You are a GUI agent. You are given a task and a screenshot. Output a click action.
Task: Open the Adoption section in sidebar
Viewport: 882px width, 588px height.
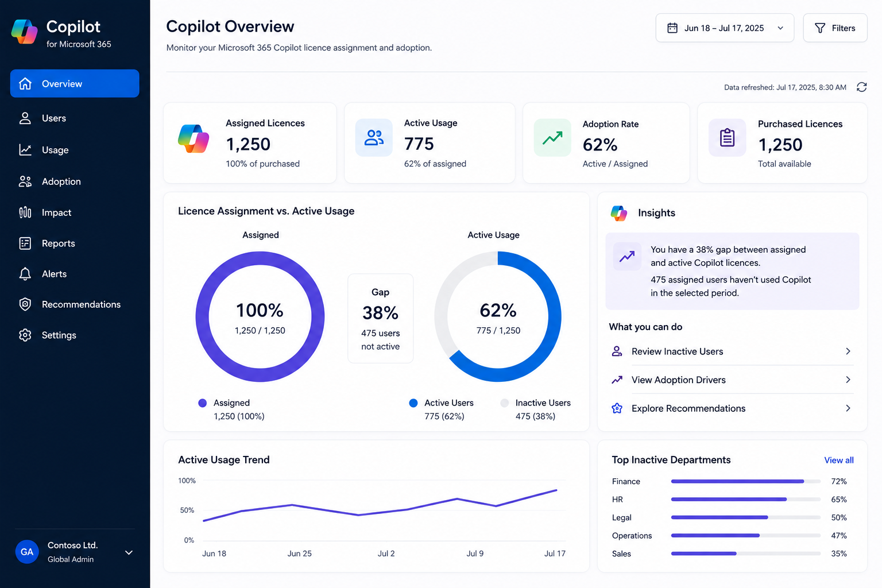(x=75, y=181)
